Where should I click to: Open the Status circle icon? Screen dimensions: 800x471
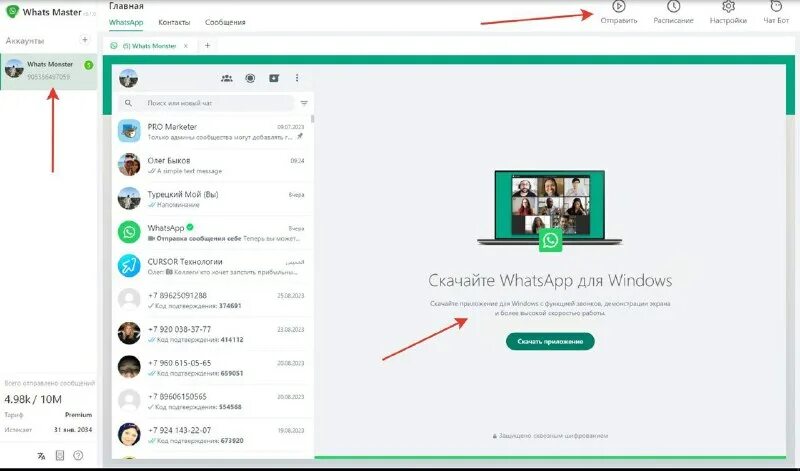click(x=250, y=78)
